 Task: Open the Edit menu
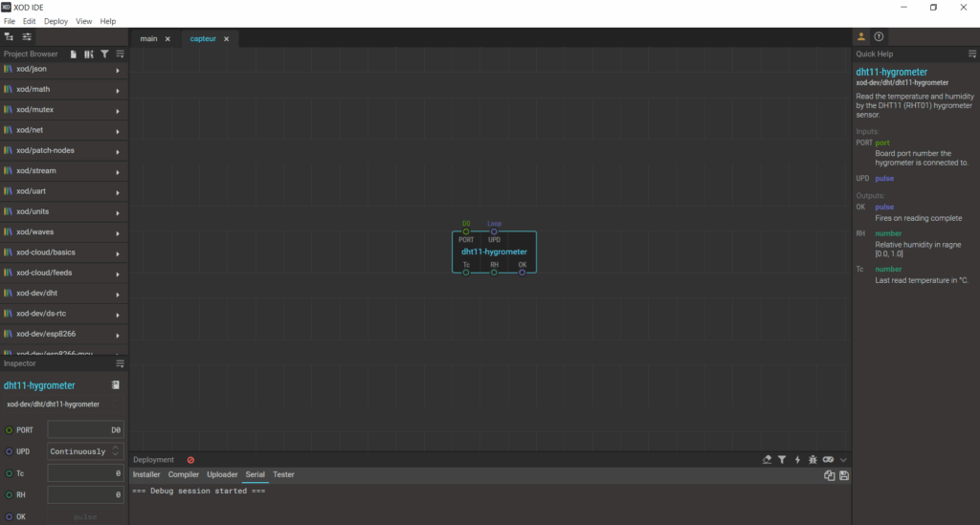(x=30, y=21)
